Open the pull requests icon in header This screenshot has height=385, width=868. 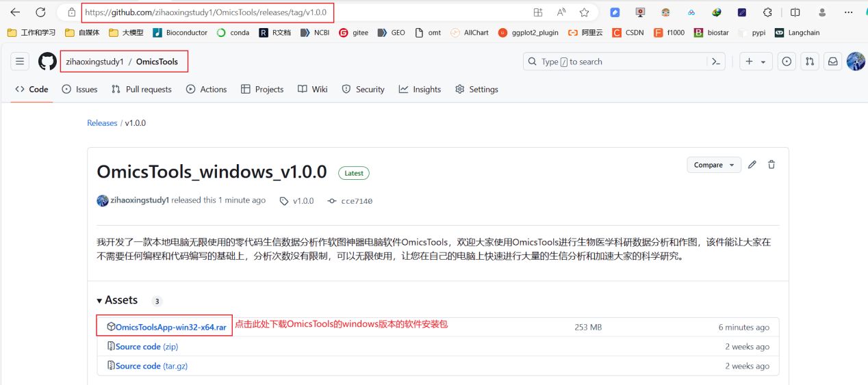[810, 62]
